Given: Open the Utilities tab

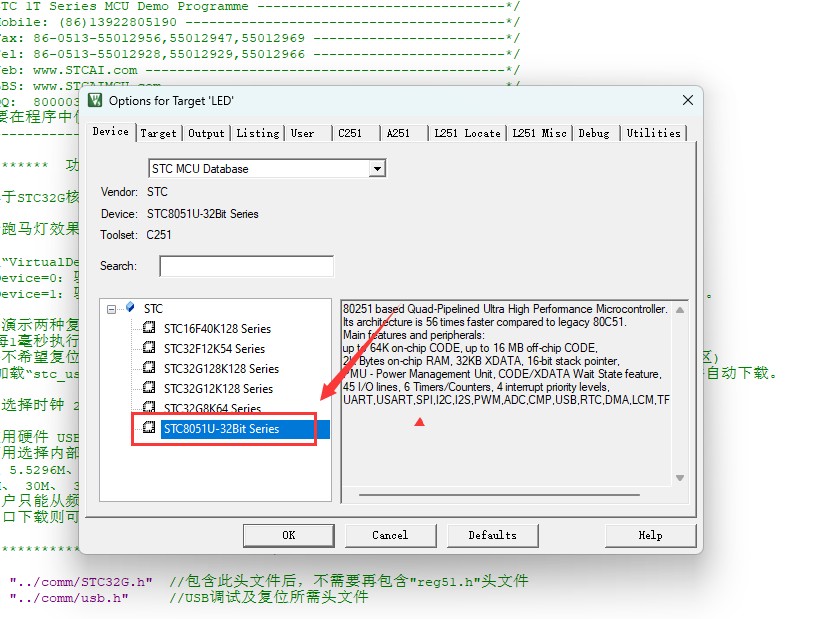Looking at the screenshot, I should coord(653,133).
